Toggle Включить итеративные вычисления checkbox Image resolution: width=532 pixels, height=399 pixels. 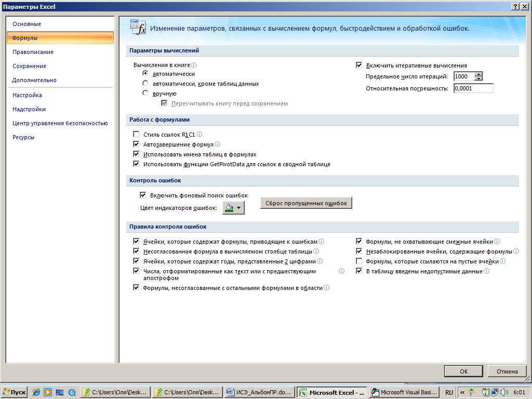[359, 65]
